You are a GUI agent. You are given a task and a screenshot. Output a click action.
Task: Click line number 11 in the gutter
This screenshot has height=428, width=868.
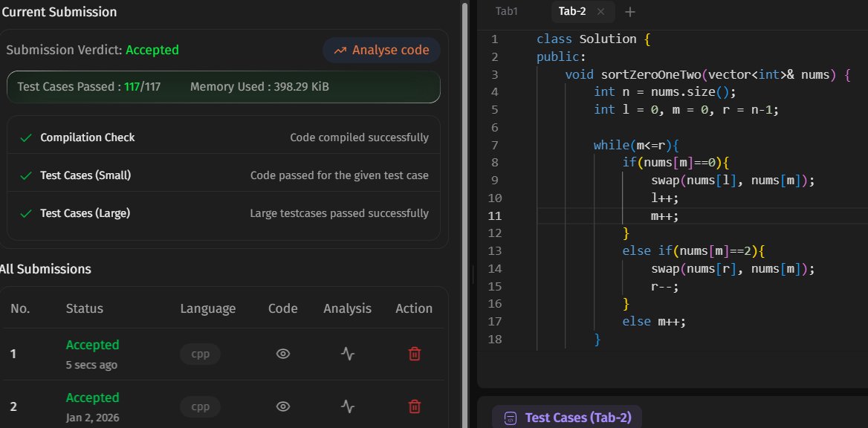494,216
